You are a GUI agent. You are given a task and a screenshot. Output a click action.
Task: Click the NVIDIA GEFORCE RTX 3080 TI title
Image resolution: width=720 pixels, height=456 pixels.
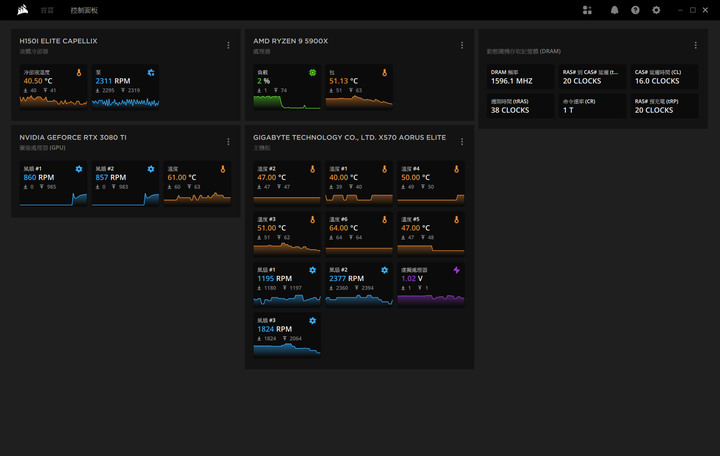[73, 137]
